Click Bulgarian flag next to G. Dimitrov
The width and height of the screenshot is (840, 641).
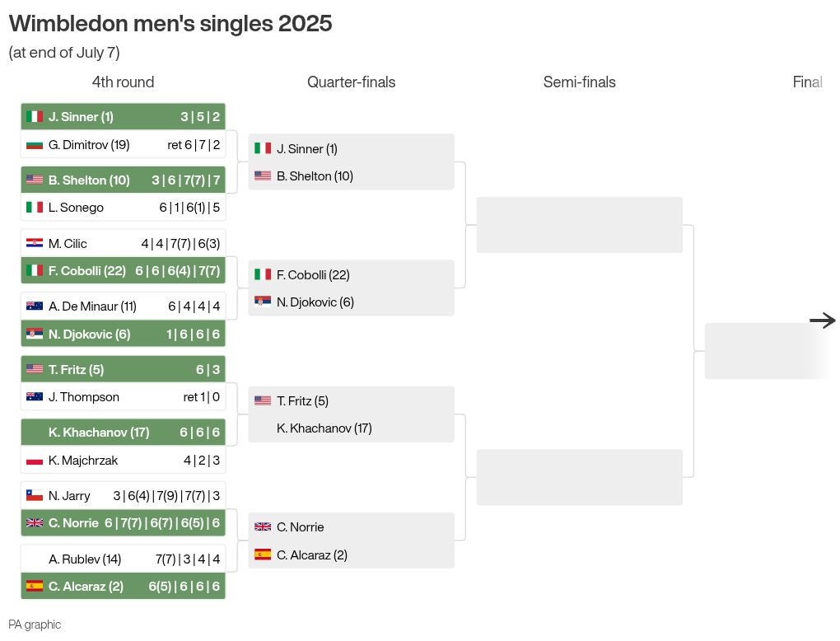click(35, 145)
